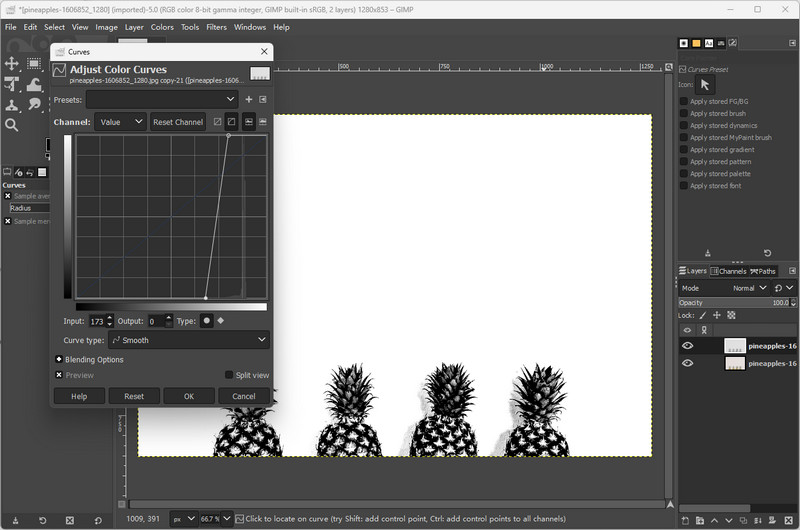Enable Apply stored MyPaint brush checkbox
Screen dimensions: 800x530
tap(684, 137)
